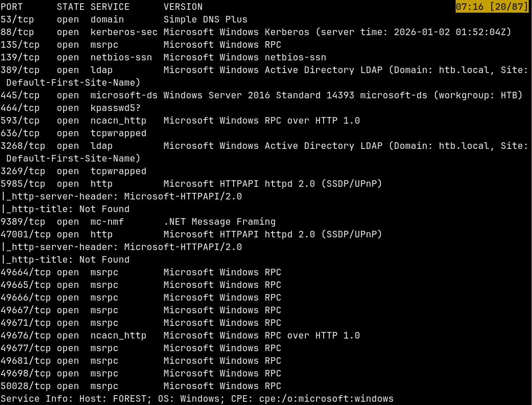Click the STATE column header
This screenshot has width=532, height=405.
(x=71, y=7)
